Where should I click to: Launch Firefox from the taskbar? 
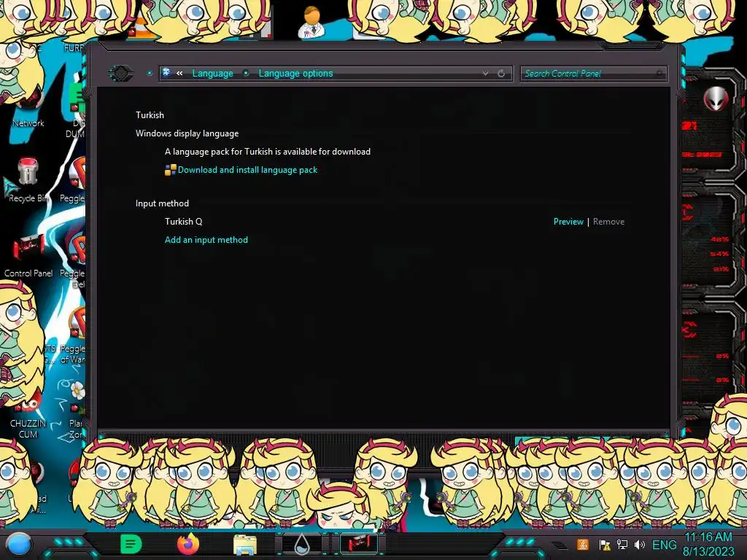coord(188,544)
